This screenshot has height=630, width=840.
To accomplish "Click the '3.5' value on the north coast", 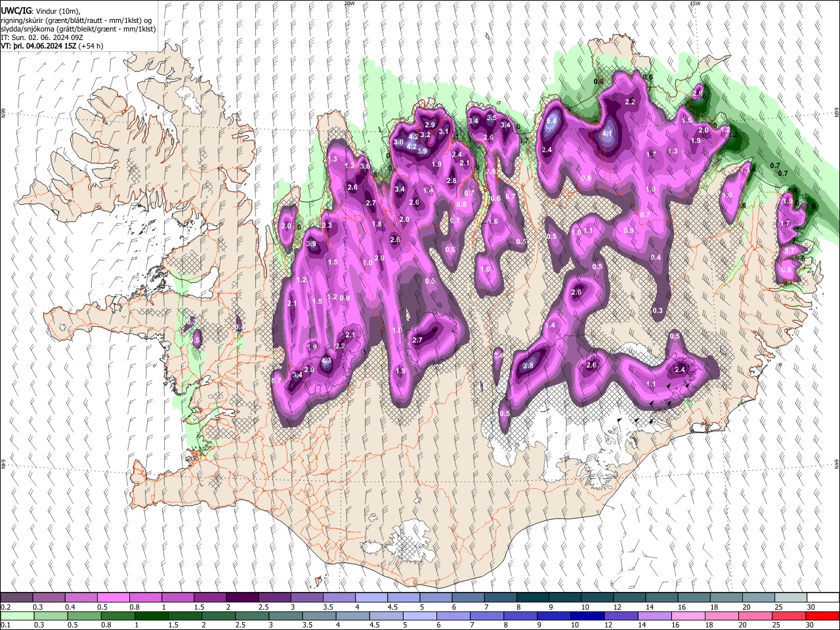I will 492,117.
